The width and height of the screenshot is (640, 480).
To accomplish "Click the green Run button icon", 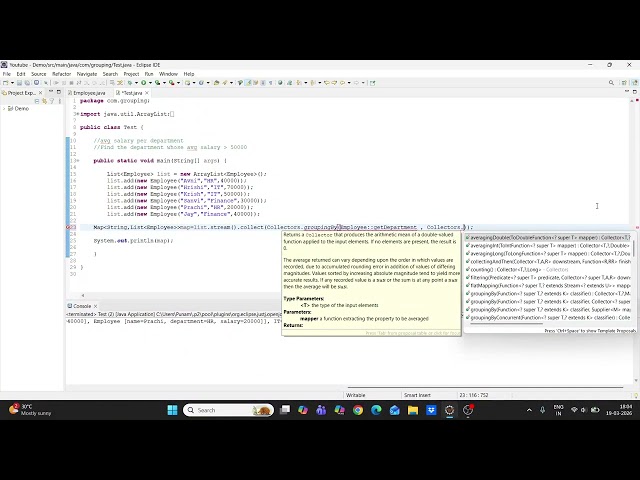I will (x=144, y=83).
